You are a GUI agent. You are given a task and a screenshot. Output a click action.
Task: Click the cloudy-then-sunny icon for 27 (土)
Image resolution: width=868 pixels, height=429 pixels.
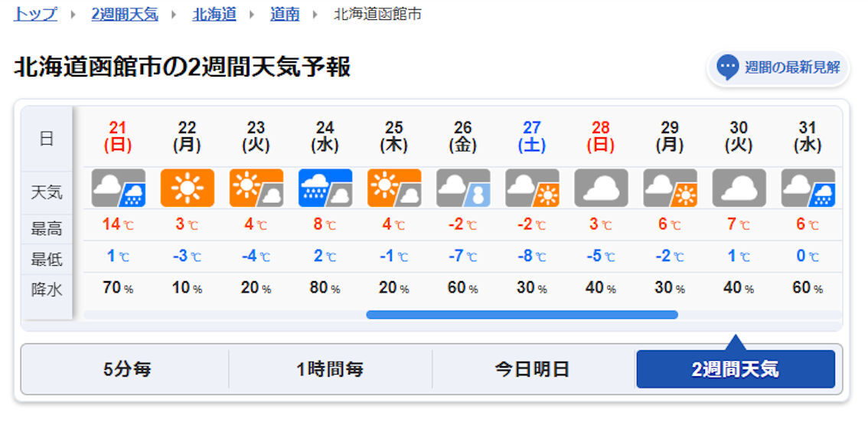pyautogui.click(x=532, y=188)
